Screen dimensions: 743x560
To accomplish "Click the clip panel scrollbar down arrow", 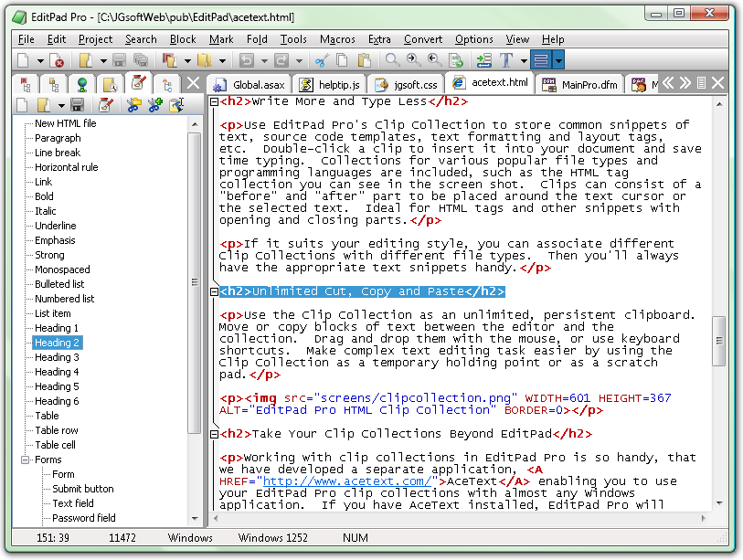I will pyautogui.click(x=195, y=519).
